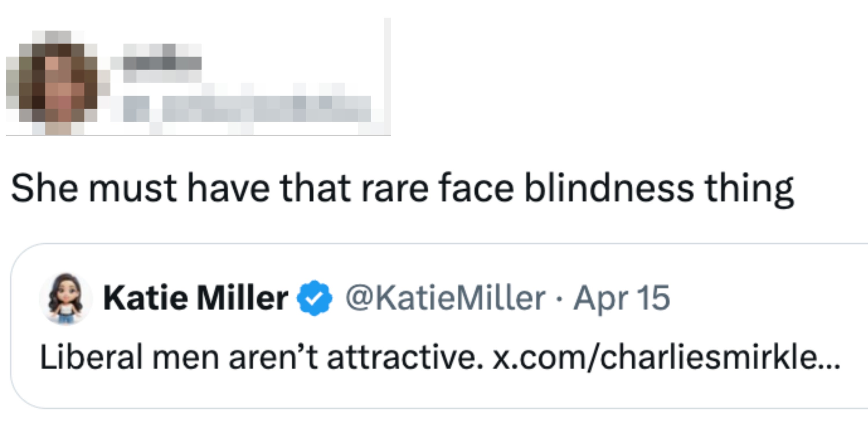
Task: Open the Katie Miller display name
Action: coord(195,298)
